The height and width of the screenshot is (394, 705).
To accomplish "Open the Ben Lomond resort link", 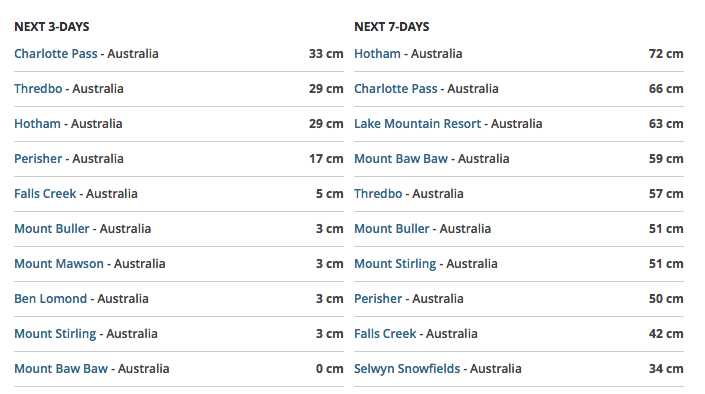I will click(x=51, y=299).
